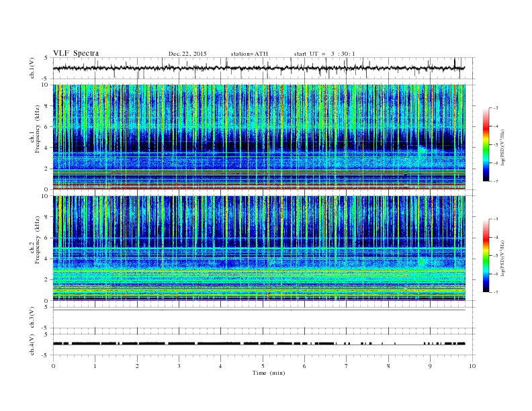
Task: Click time axis tick label '1'
Action: tap(95, 366)
